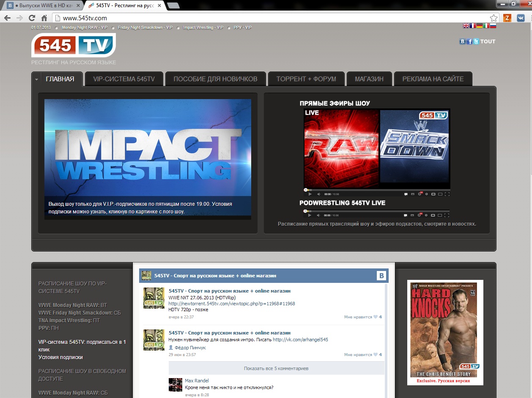The height and width of the screenshot is (398, 532).
Task: Click the TOUT link near social icons
Action: pyautogui.click(x=488, y=41)
